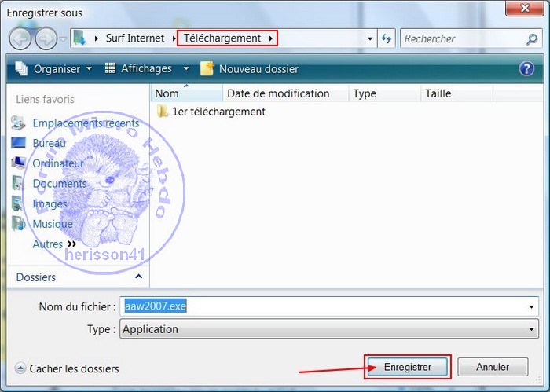550x392 pixels.
Task: Select Surf Internet in the breadcrumb
Action: point(135,38)
